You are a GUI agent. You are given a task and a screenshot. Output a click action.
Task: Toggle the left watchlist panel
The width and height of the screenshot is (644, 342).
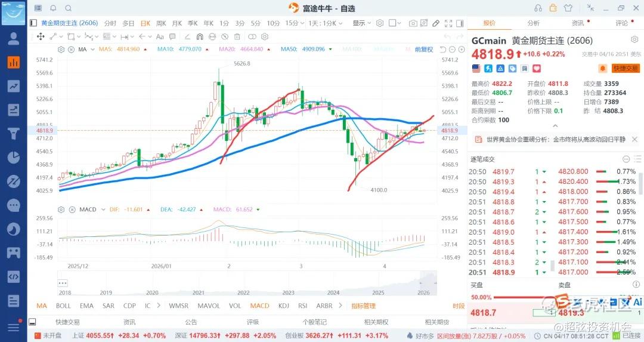point(33,23)
